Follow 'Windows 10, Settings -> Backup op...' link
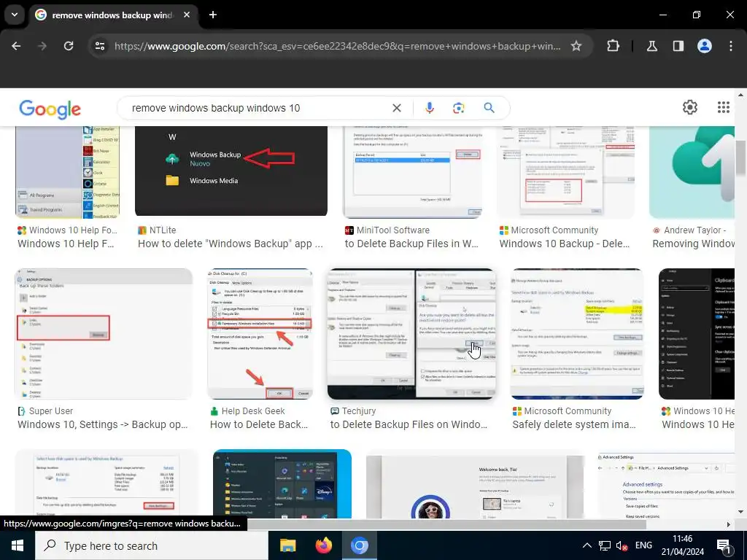747x560 pixels. (103, 425)
